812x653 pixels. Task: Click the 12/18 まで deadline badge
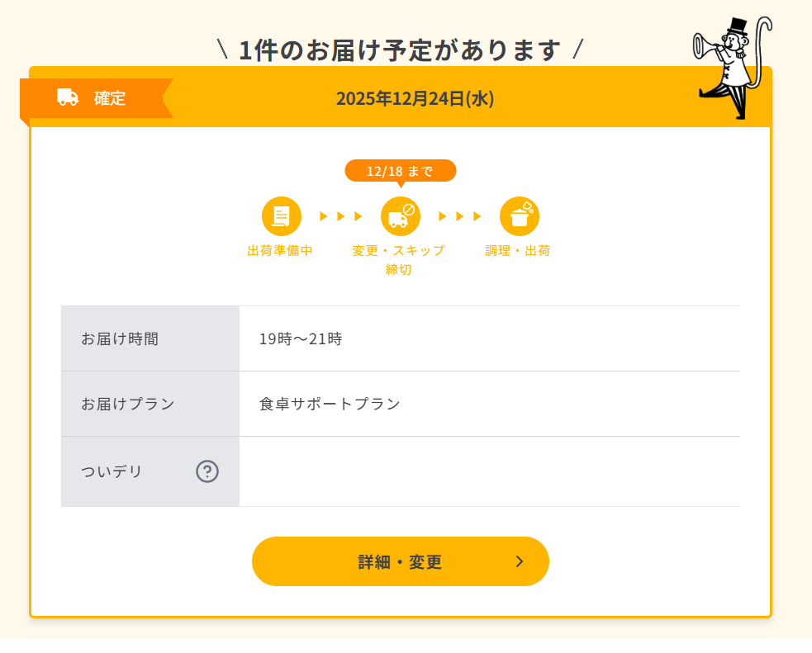click(x=400, y=171)
